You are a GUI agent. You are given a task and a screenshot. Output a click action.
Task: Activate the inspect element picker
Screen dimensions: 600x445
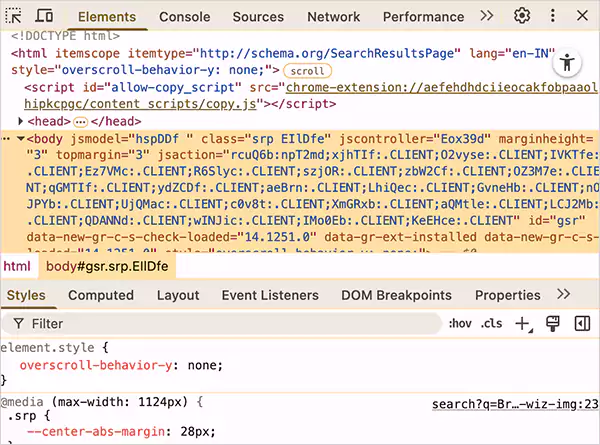pos(16,16)
